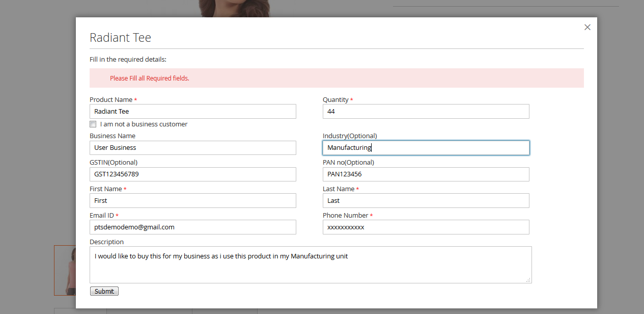Click the "I am not a business customer" label text
This screenshot has width=644, height=314.
pos(144,124)
